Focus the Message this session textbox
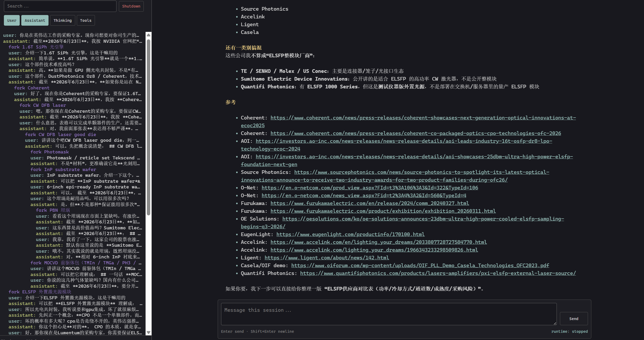Screen dimensions: 644x340 (x=389, y=314)
